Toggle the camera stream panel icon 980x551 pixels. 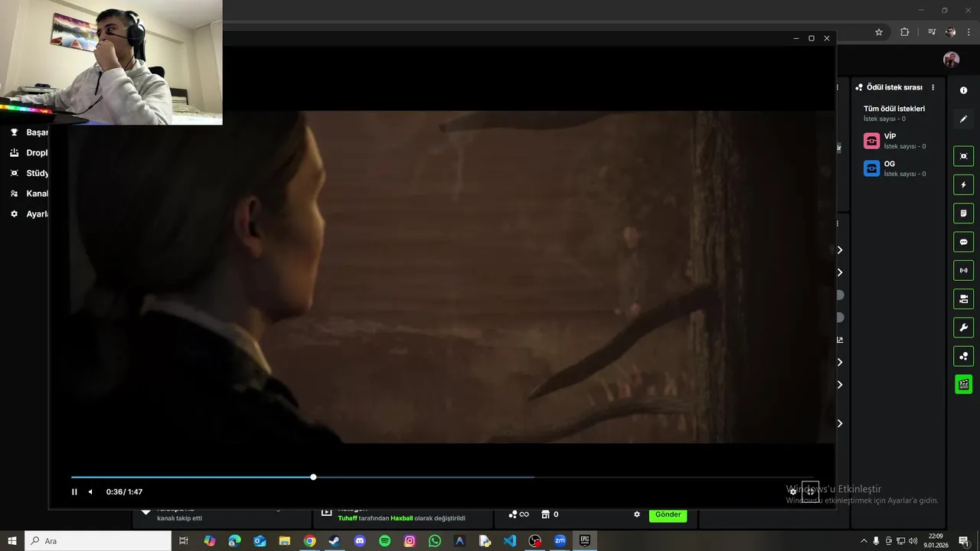click(964, 298)
